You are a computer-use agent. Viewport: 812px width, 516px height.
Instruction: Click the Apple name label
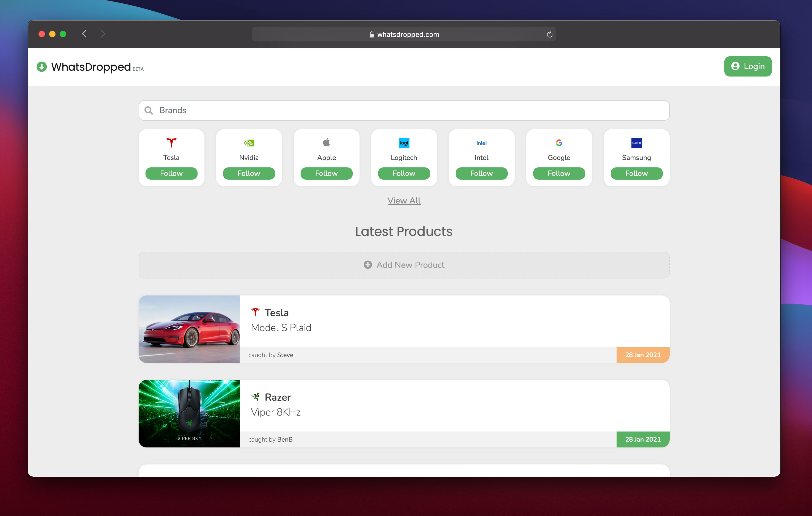pyautogui.click(x=326, y=158)
